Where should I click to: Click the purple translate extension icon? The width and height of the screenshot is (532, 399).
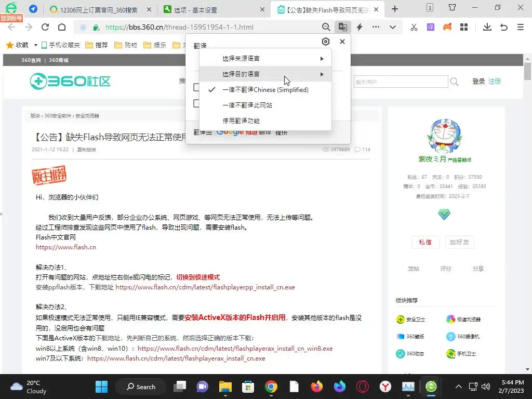(431, 27)
